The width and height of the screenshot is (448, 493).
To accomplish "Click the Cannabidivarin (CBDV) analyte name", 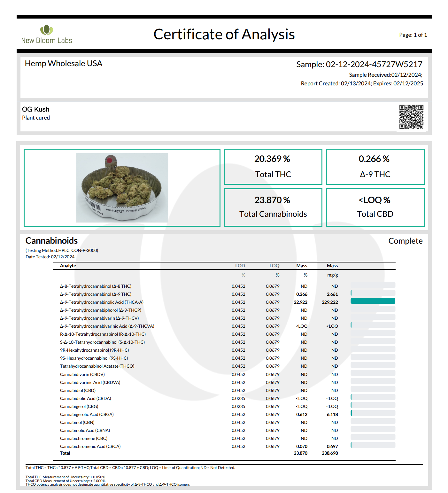I will (82, 374).
